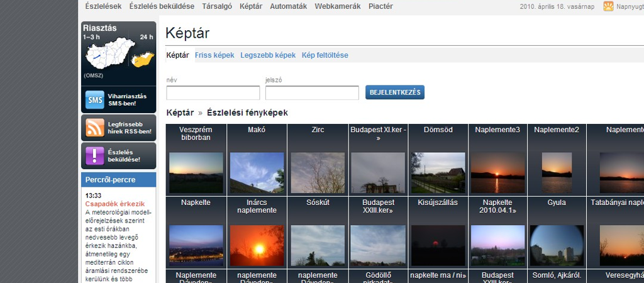Click the Csapadék érkezik news headline
The width and height of the screenshot is (644, 283).
[x=115, y=204]
